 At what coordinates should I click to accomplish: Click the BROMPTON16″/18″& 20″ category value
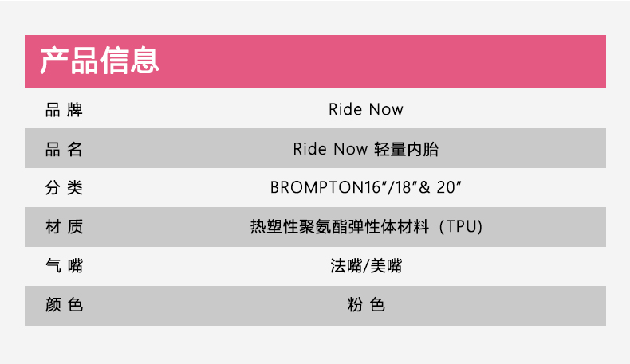[x=365, y=187]
